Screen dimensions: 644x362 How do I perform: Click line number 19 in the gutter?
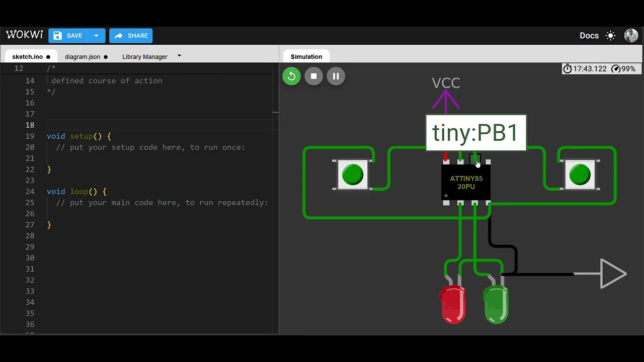(x=30, y=136)
